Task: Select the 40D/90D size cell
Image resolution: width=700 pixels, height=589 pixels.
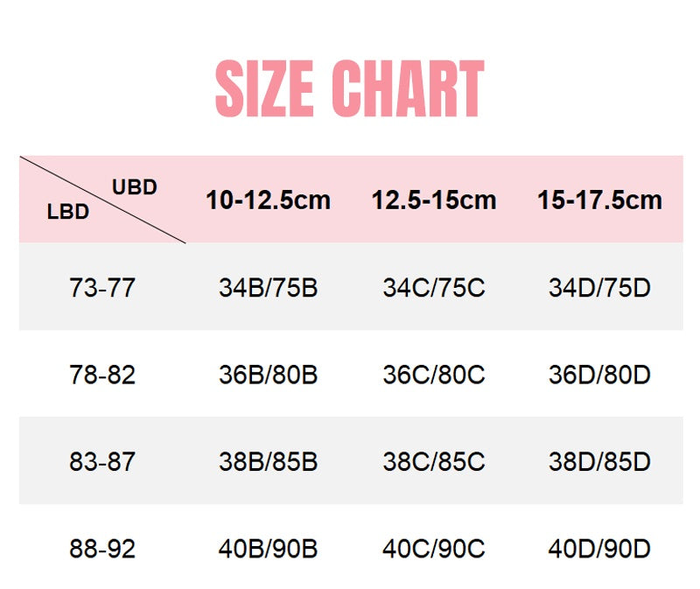Action: click(599, 549)
